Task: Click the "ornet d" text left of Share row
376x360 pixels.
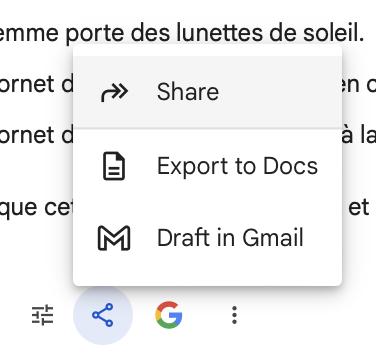Action: pyautogui.click(x=36, y=84)
